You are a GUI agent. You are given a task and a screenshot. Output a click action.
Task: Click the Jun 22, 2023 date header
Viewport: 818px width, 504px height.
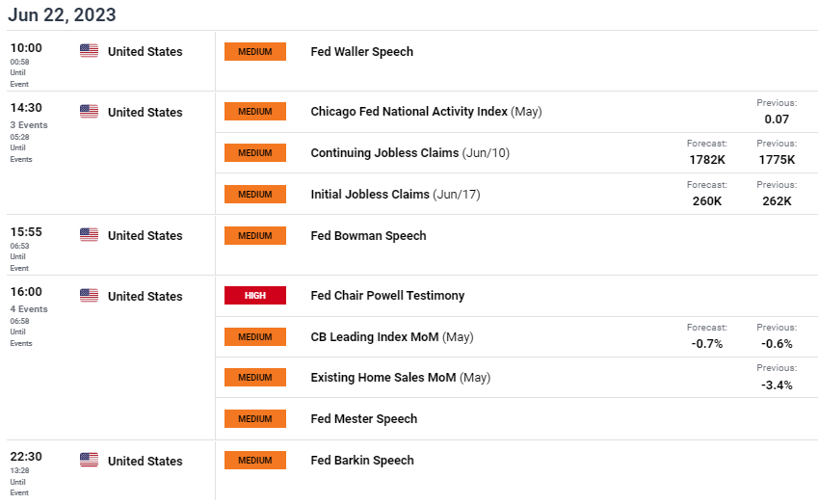click(x=63, y=14)
